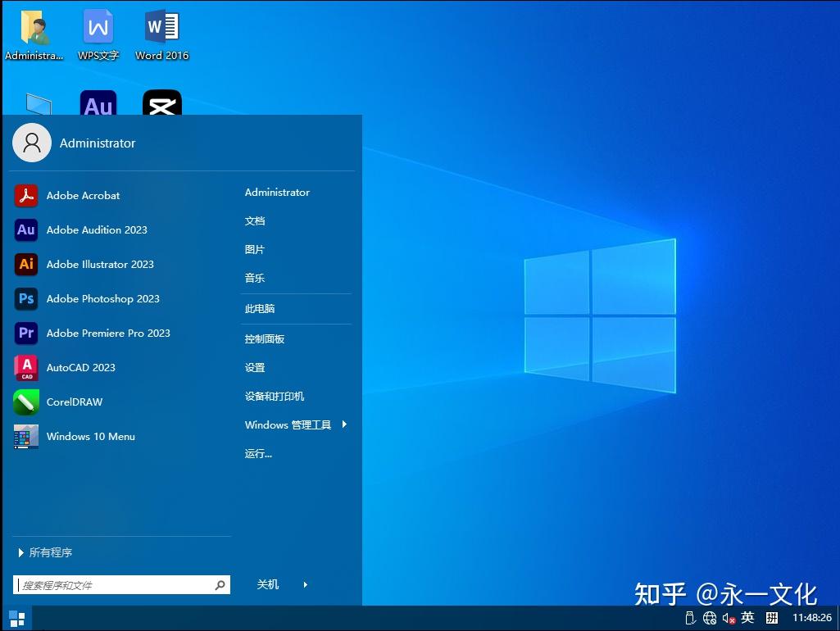This screenshot has height=631, width=840.
Task: Open 图片 from the Start menu
Action: click(255, 249)
